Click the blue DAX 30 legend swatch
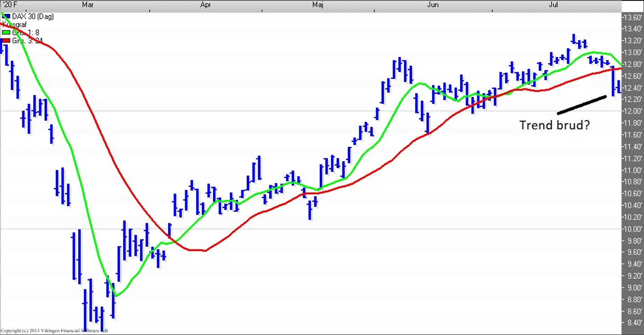The width and height of the screenshot is (644, 335). click(6, 17)
